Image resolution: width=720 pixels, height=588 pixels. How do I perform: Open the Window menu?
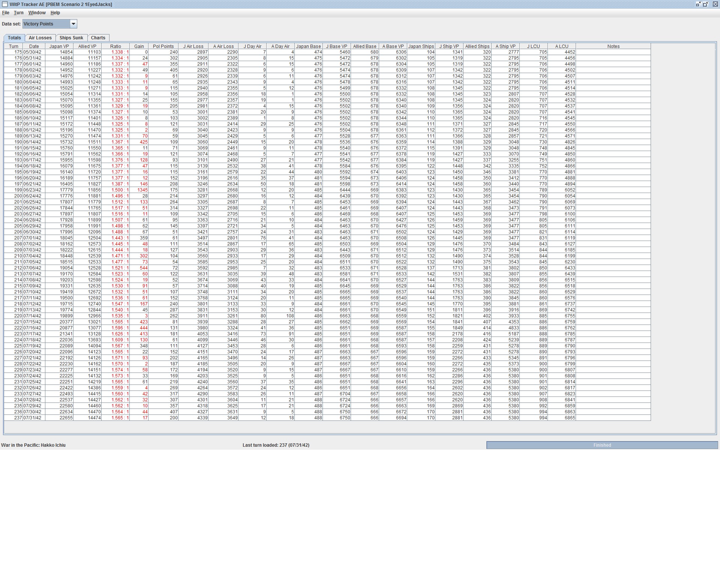(37, 13)
